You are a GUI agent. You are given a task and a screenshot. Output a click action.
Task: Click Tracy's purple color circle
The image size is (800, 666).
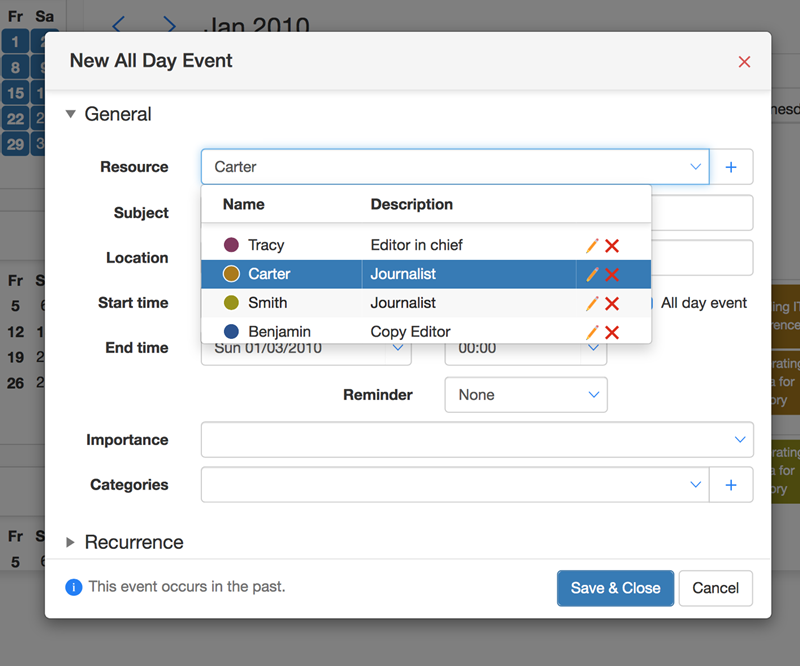(x=231, y=245)
